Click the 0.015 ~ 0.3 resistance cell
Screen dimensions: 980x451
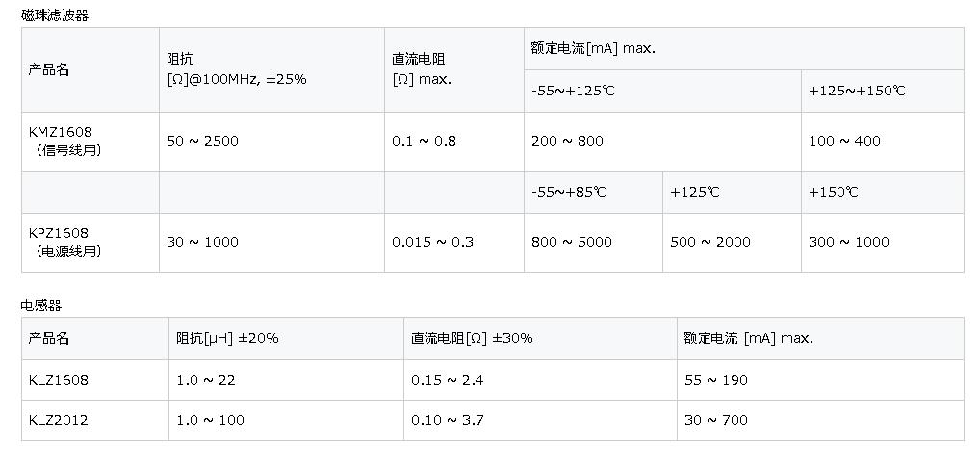pos(454,243)
